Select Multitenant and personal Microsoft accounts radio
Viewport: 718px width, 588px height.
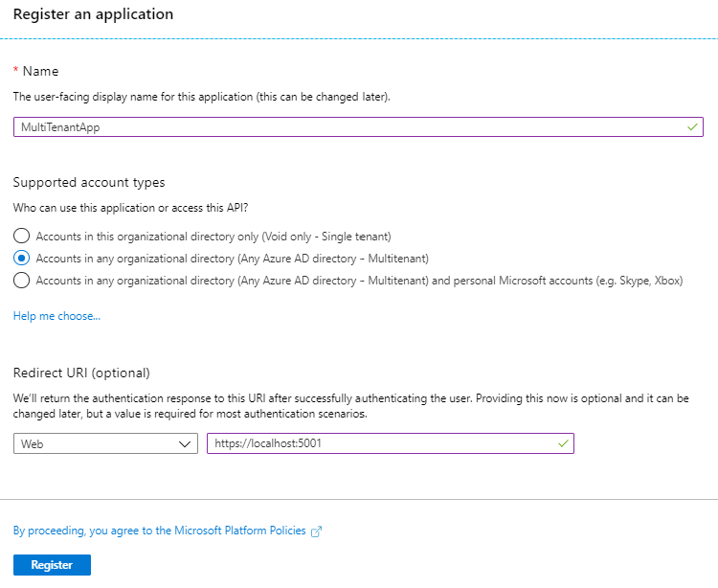pyautogui.click(x=21, y=280)
